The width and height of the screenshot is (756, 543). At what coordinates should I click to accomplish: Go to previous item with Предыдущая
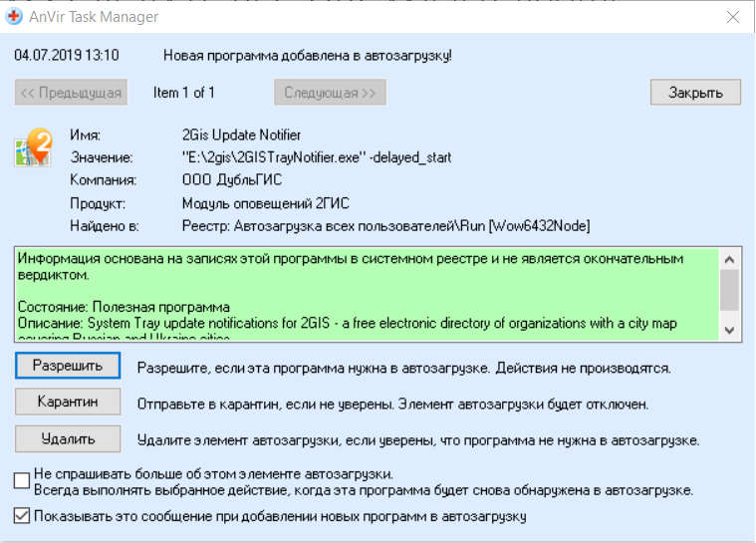[71, 92]
